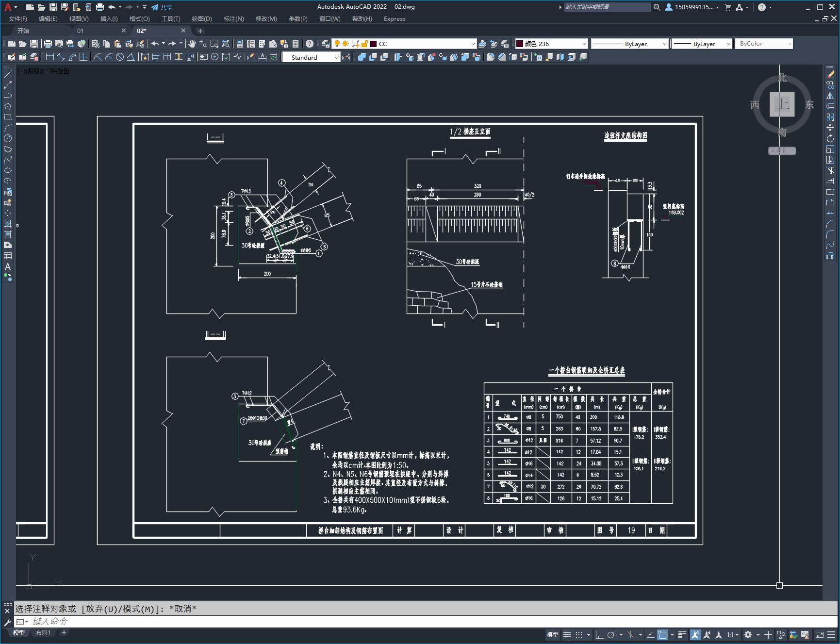
Task: Toggle object snap in status bar
Action: tap(662, 635)
